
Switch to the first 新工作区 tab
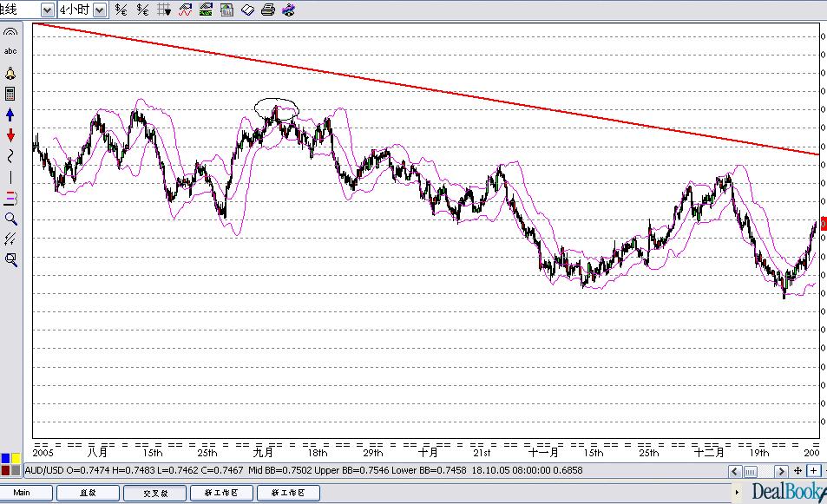point(221,493)
